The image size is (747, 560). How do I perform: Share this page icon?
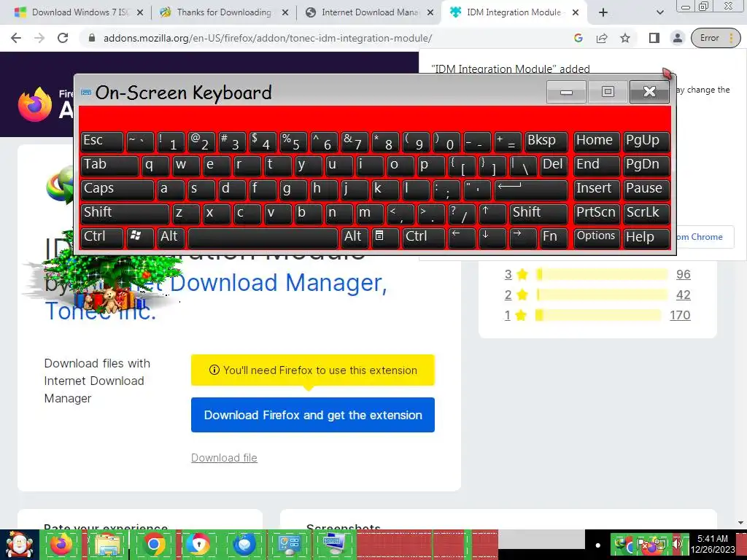coord(602,38)
